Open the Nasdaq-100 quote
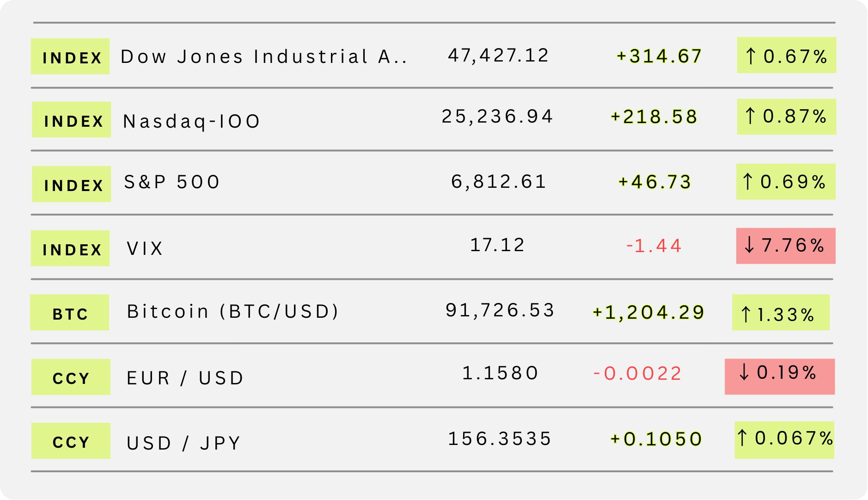The image size is (868, 500). click(x=191, y=121)
